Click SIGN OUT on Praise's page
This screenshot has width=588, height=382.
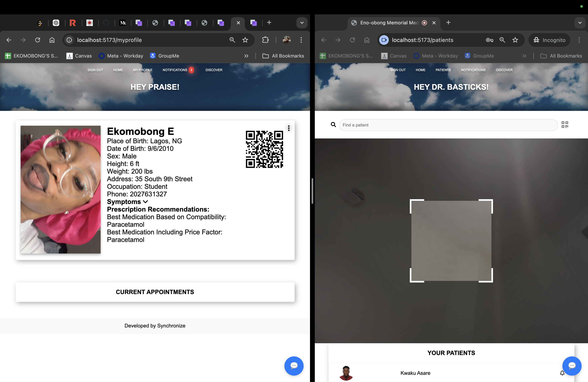(95, 70)
